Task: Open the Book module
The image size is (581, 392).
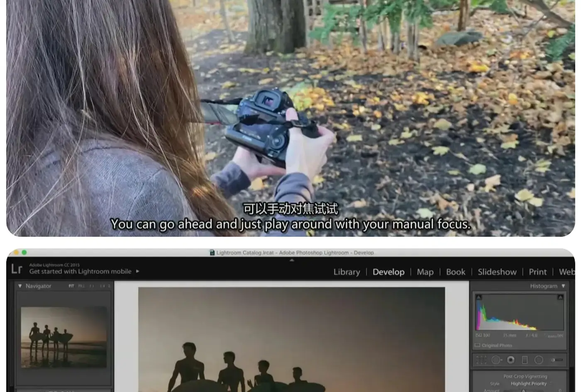Action: pyautogui.click(x=456, y=272)
